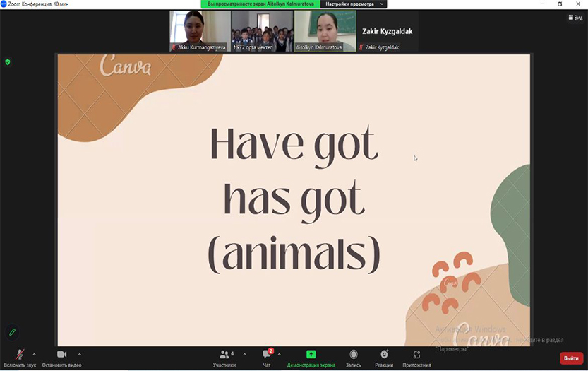Start recording with Запись icon

click(x=353, y=355)
